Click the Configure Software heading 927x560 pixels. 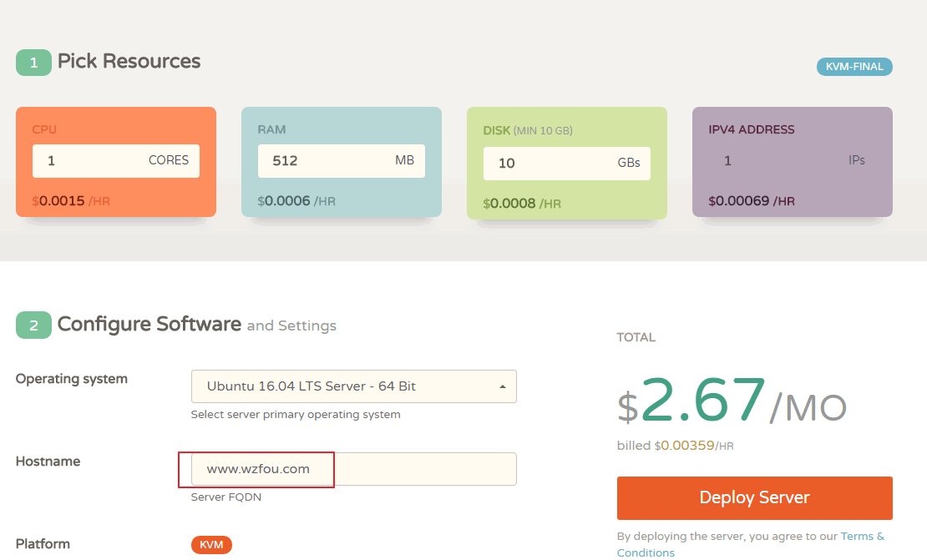149,325
